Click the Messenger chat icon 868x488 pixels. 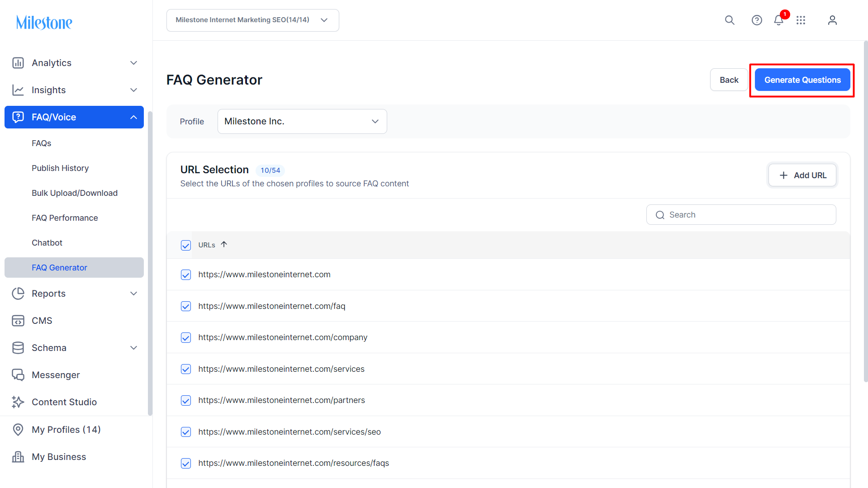[18, 375]
